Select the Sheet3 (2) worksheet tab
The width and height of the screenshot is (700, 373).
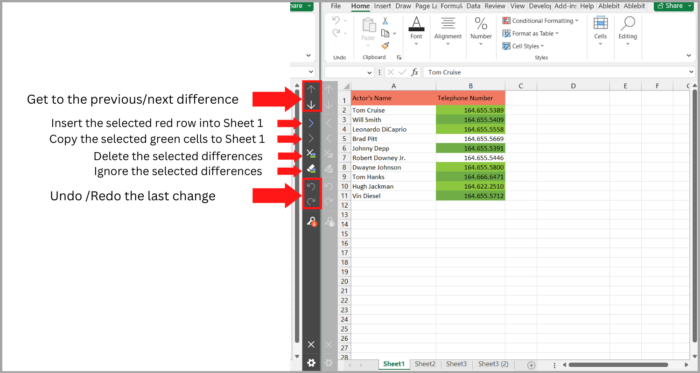pyautogui.click(x=493, y=364)
